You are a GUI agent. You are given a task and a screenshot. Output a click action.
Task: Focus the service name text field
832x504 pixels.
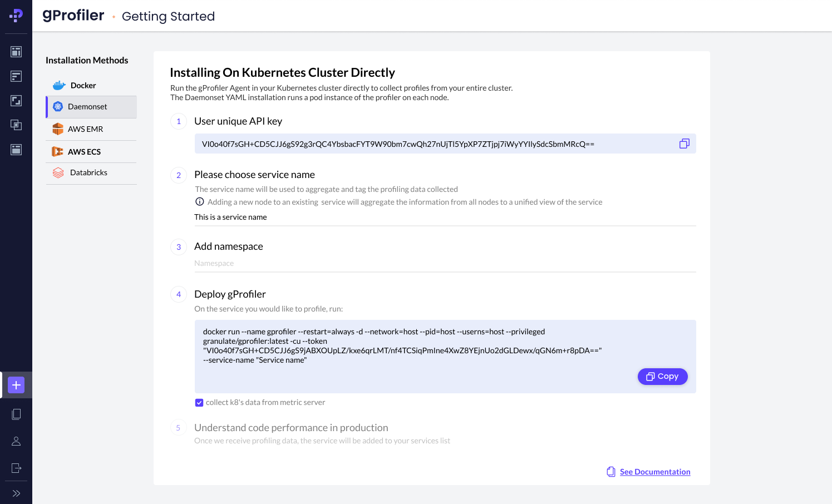444,218
